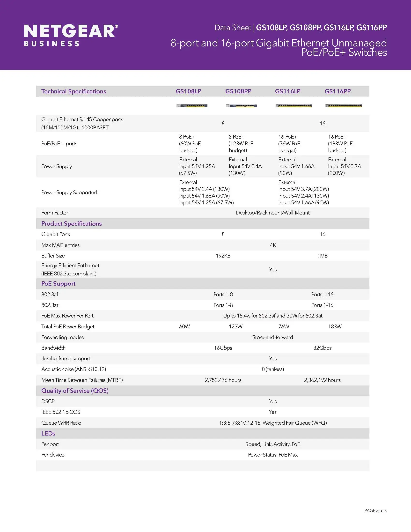Viewport: 411px width, 532px height.
Task: Select the '16 PoE+ (76W PoE budget)' cell
Action: [x=289, y=143]
